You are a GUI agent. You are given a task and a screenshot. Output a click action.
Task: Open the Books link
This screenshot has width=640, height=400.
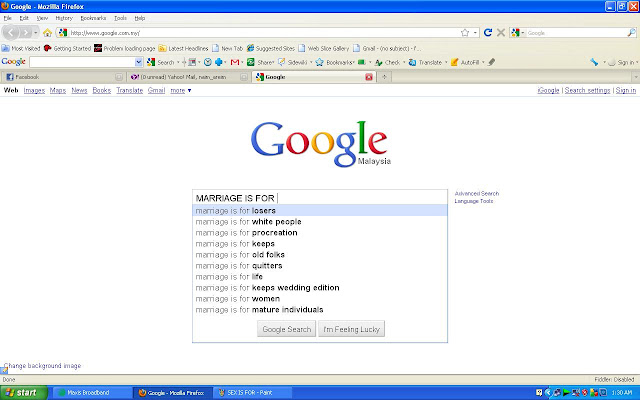(x=102, y=90)
